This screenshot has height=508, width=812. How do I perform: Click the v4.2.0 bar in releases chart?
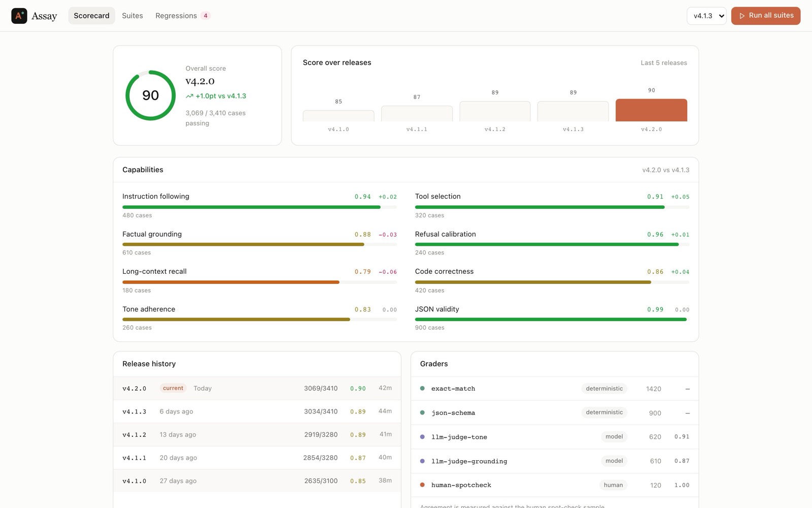[651, 110]
